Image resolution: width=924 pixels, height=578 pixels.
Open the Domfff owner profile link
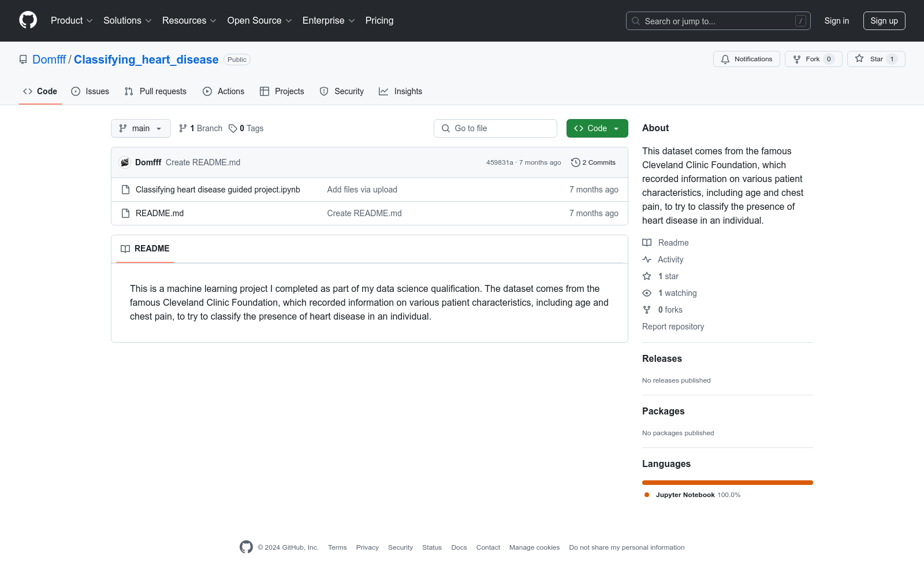(x=49, y=60)
